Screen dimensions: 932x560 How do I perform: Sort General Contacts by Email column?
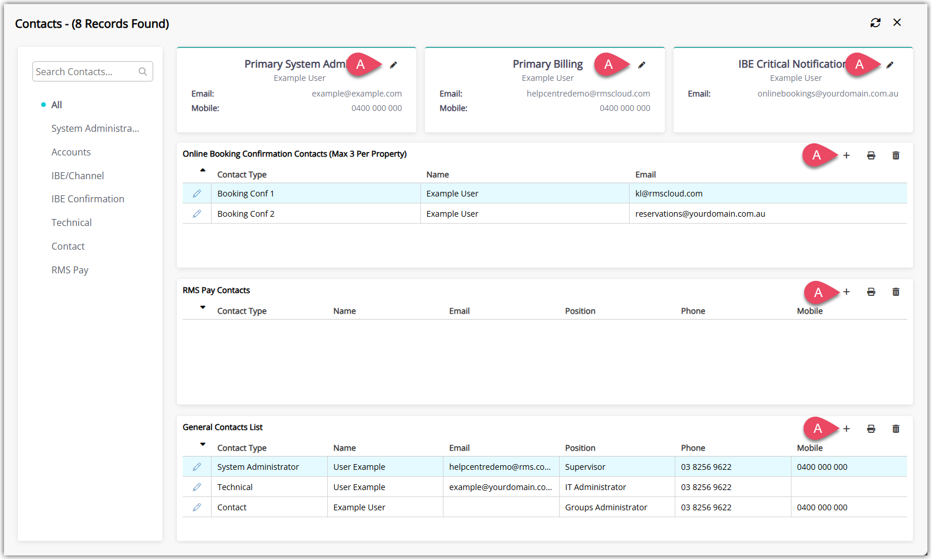click(459, 448)
